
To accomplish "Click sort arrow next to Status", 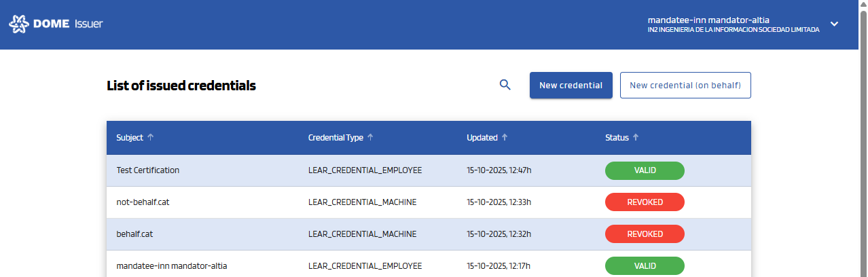I will pyautogui.click(x=636, y=137).
